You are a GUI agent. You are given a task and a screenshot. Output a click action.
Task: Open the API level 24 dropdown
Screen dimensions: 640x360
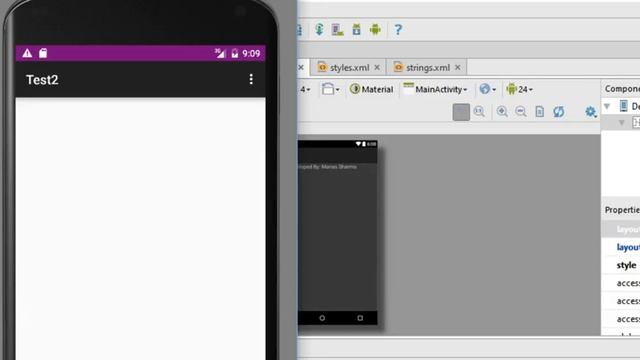click(519, 89)
